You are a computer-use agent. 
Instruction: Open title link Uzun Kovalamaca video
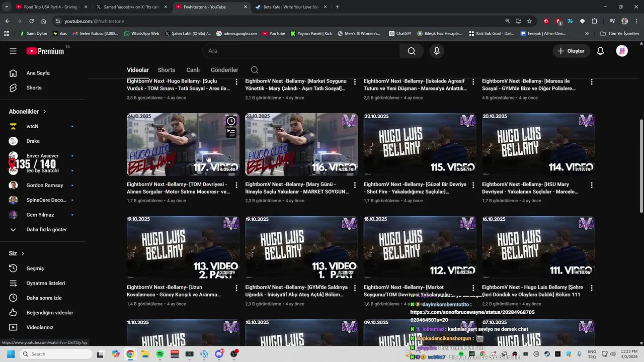pos(174,291)
